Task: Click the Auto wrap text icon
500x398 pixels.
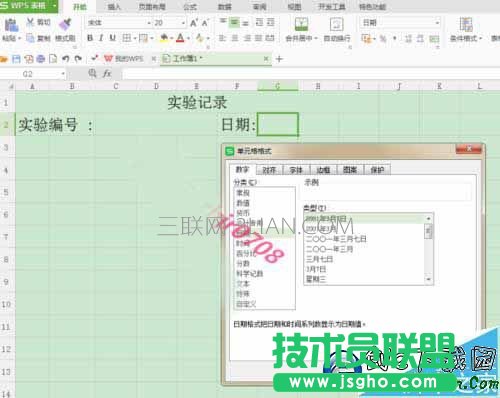Action: [x=336, y=24]
